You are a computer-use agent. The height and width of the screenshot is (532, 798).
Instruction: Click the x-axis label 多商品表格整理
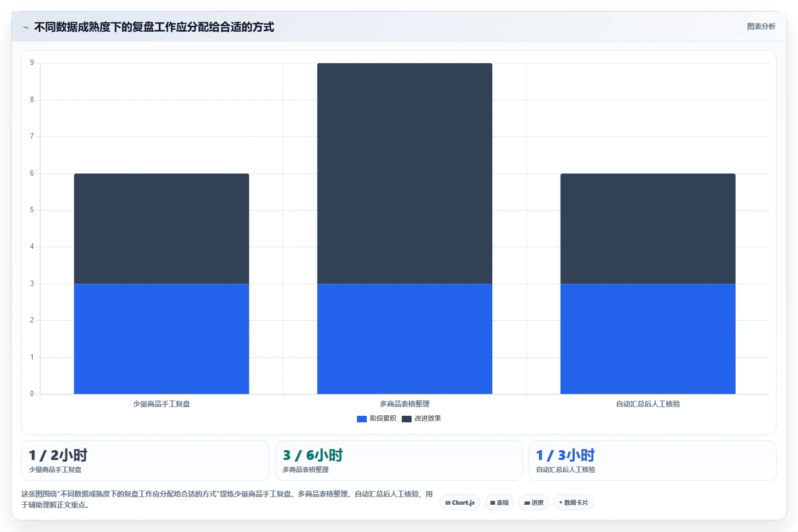(404, 404)
